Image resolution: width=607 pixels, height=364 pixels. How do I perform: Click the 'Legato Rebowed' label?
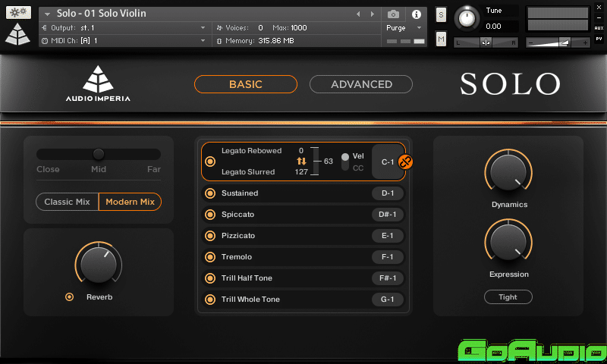click(252, 150)
